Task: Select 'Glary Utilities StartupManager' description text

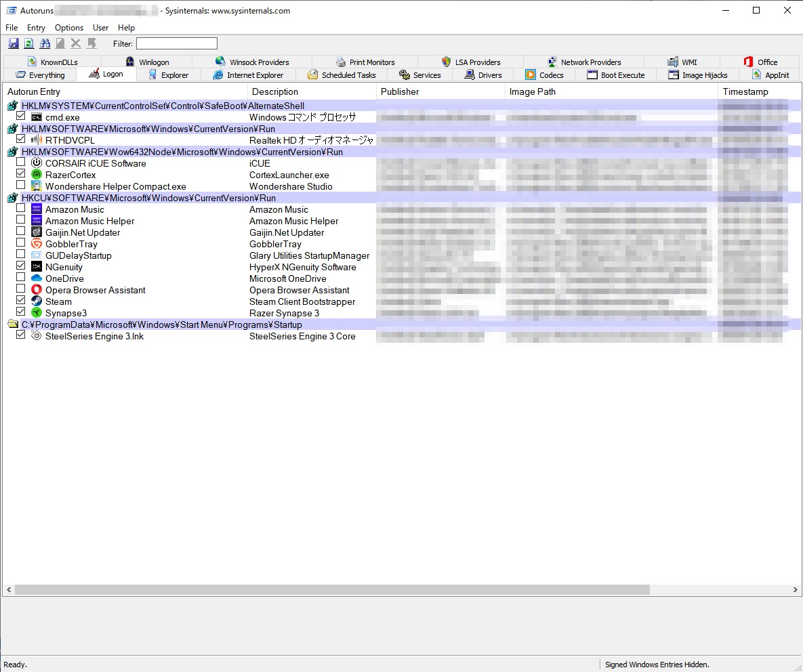Action: pyautogui.click(x=309, y=256)
